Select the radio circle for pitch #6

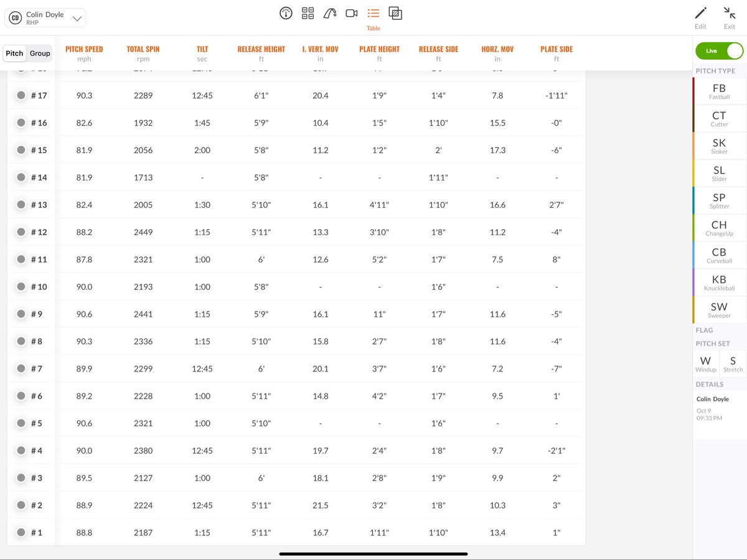click(21, 396)
